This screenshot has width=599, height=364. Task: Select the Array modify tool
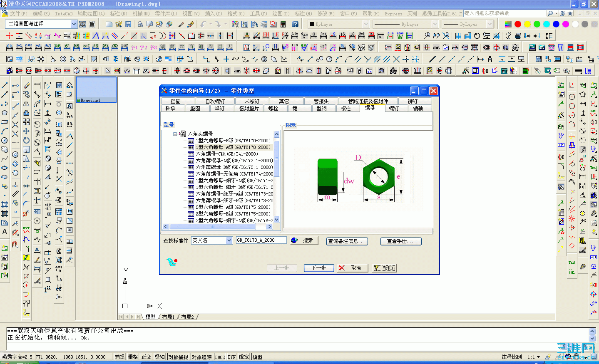[x=26, y=122]
